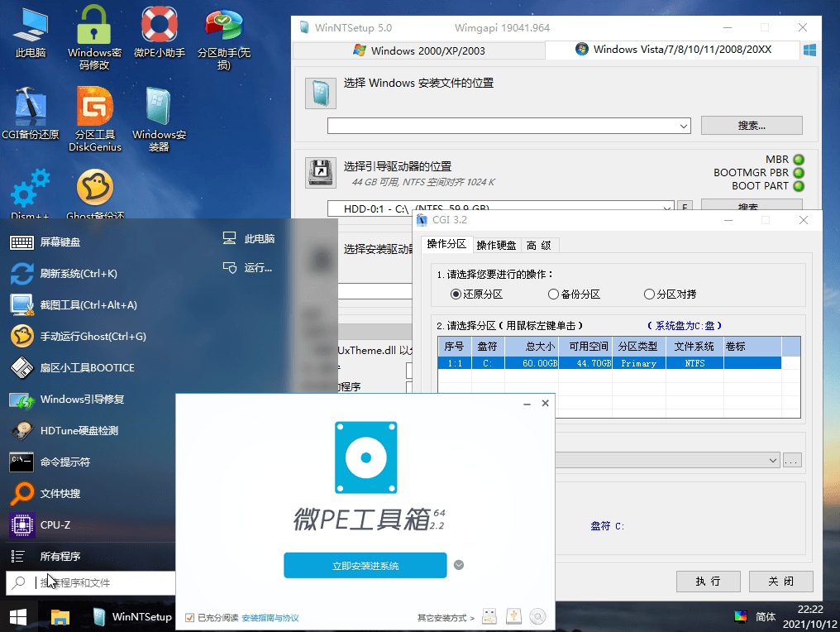Open the 此电脑 desktop icon
This screenshot has height=632, width=840.
point(31,32)
